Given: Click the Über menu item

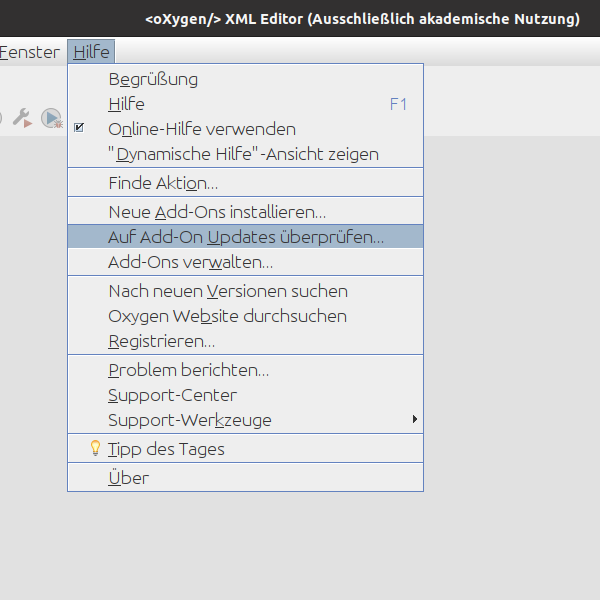Looking at the screenshot, I should click(128, 478).
